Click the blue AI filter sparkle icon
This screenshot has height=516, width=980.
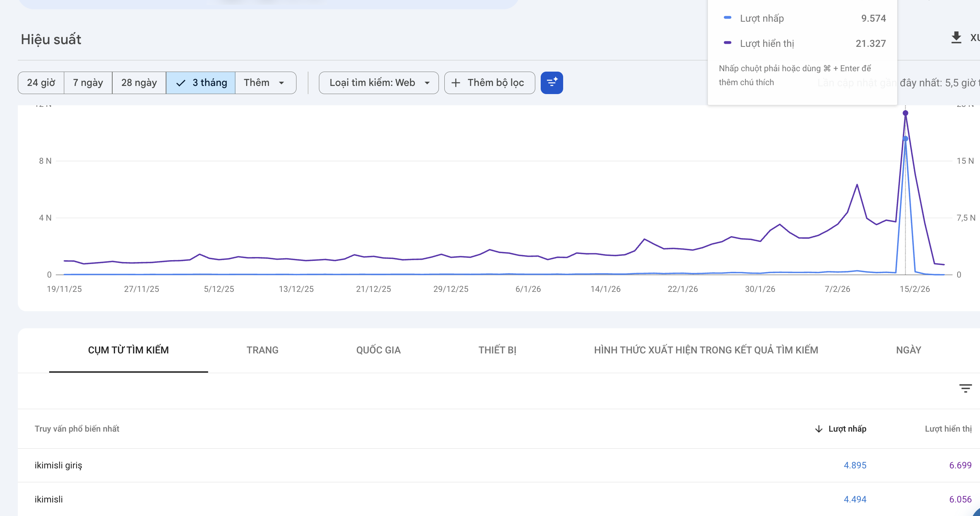pyautogui.click(x=552, y=82)
